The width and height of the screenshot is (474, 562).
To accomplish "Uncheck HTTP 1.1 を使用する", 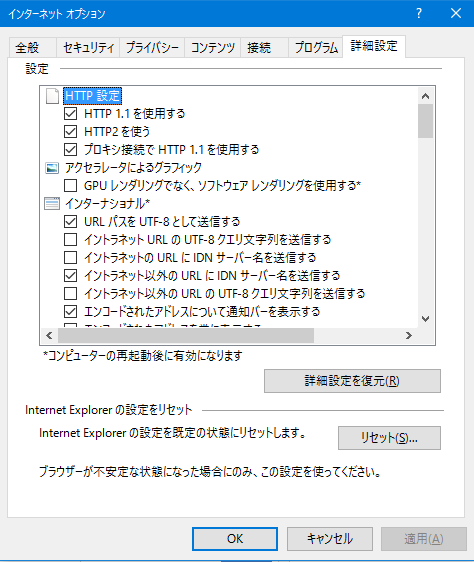I will (70, 114).
